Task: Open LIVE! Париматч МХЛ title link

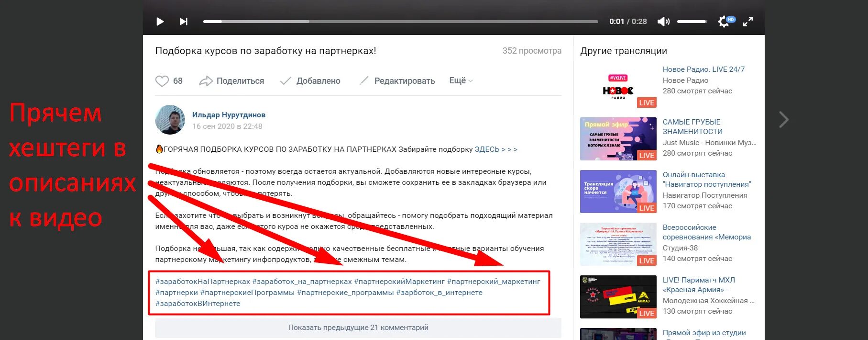Action: 699,285
